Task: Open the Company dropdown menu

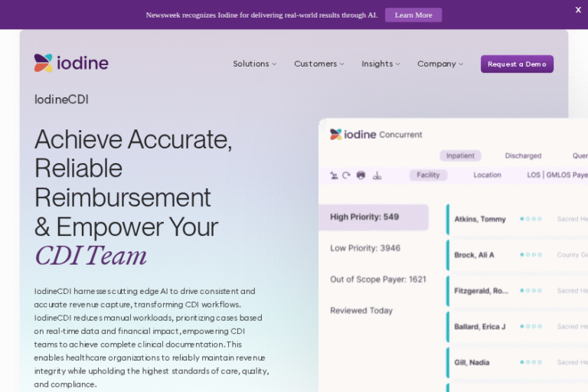Action: 439,64
